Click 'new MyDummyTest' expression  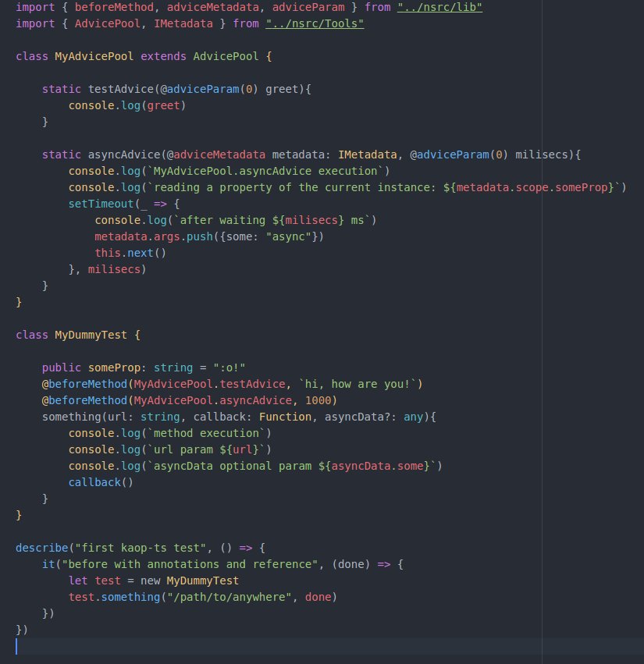click(190, 581)
